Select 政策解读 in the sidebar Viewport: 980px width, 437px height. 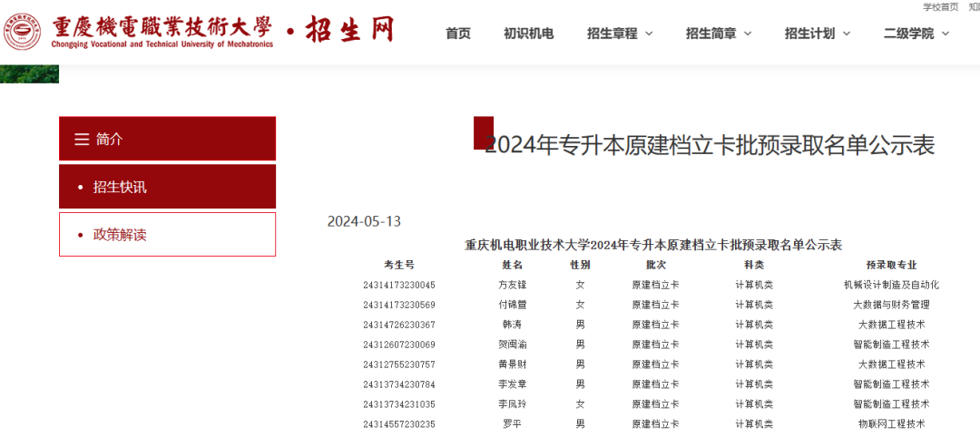click(x=168, y=235)
